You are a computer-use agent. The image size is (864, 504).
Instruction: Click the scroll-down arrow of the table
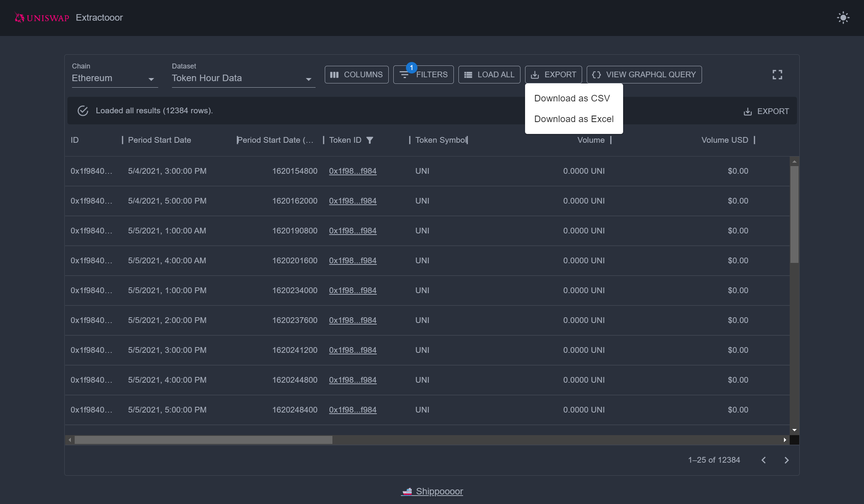(794, 430)
